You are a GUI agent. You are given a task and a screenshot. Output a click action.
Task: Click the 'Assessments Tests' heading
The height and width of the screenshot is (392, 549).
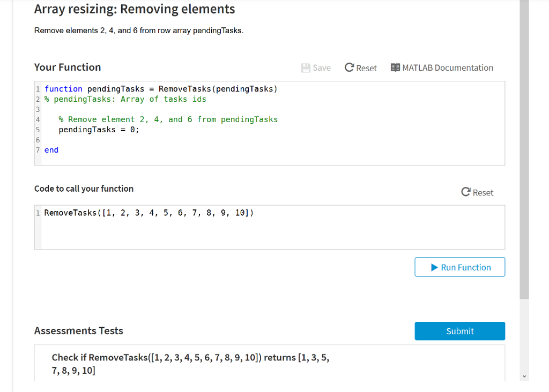(79, 331)
